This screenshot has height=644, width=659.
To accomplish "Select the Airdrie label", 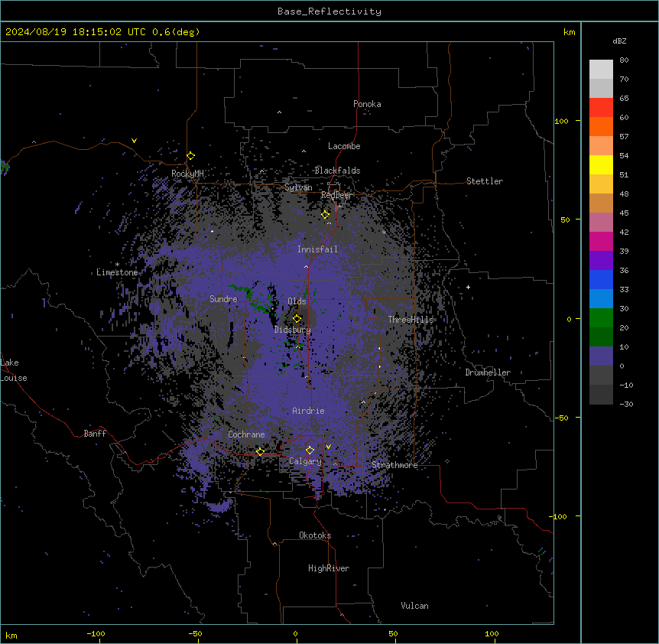I will click(308, 411).
